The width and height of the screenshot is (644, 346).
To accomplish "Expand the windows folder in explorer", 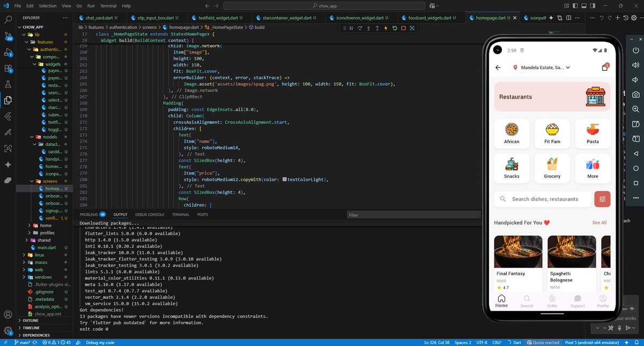I will 46,277.
